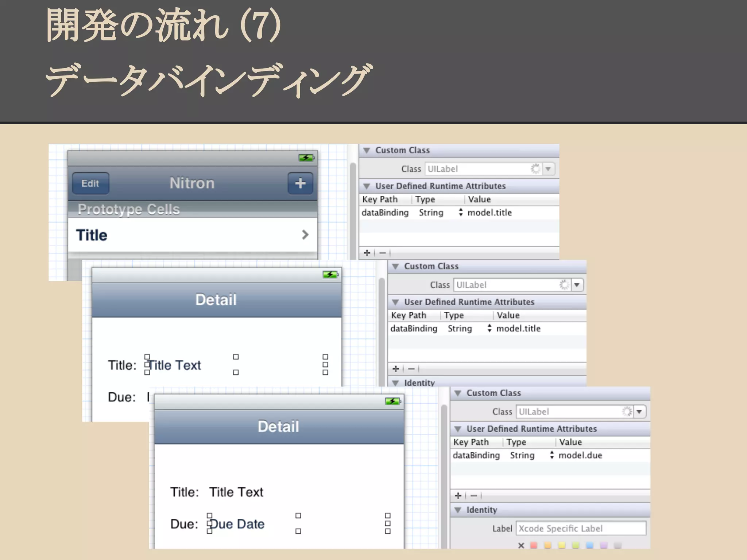The image size is (747, 560).
Task: Click the Xcode Specific Label field
Action: click(581, 528)
